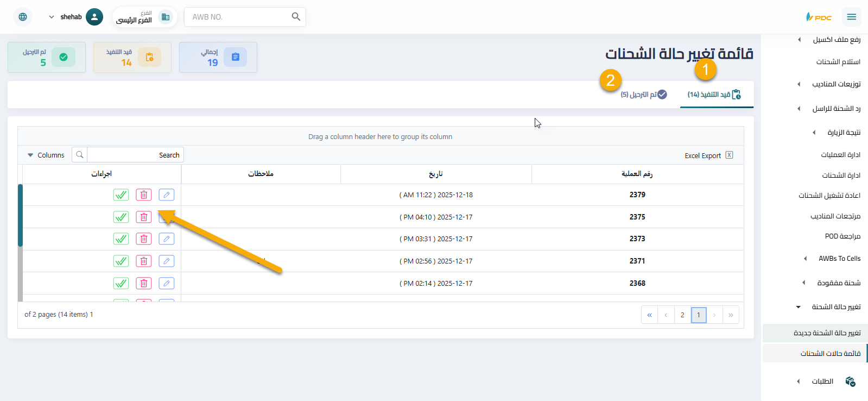Open the hamburger menu icon

pyautogui.click(x=851, y=17)
